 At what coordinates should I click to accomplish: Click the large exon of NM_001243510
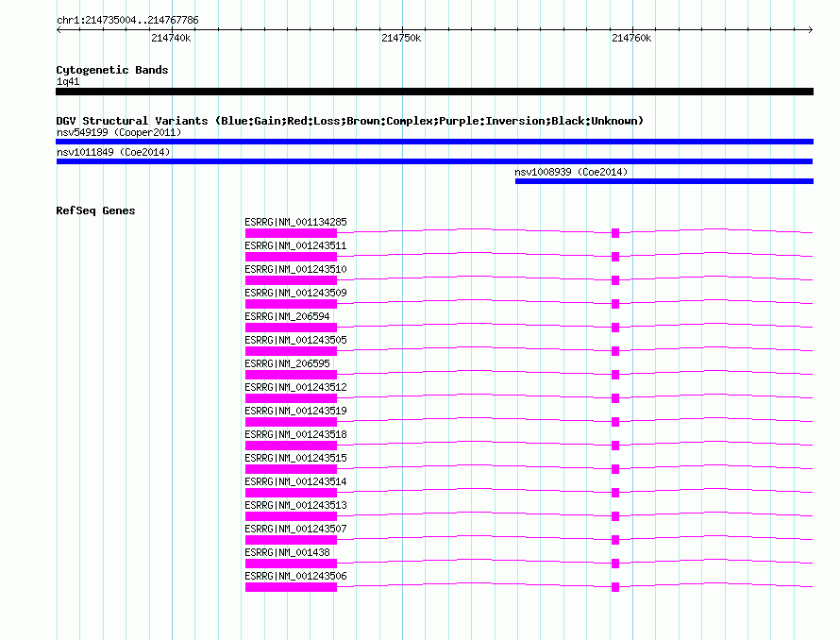291,280
